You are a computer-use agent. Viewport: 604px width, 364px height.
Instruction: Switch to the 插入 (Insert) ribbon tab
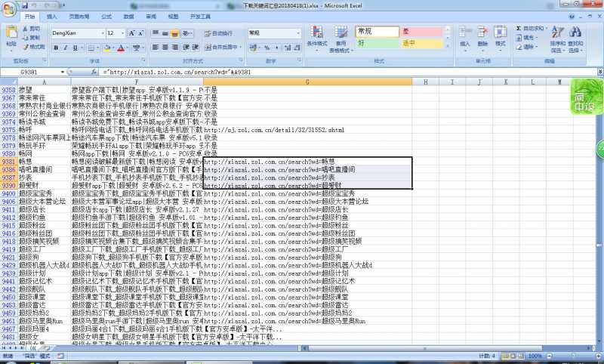pyautogui.click(x=51, y=17)
